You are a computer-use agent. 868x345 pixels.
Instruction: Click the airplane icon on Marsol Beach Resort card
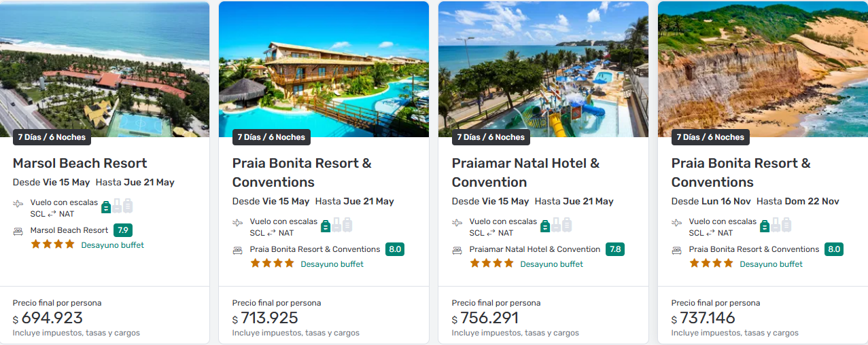pyautogui.click(x=18, y=203)
